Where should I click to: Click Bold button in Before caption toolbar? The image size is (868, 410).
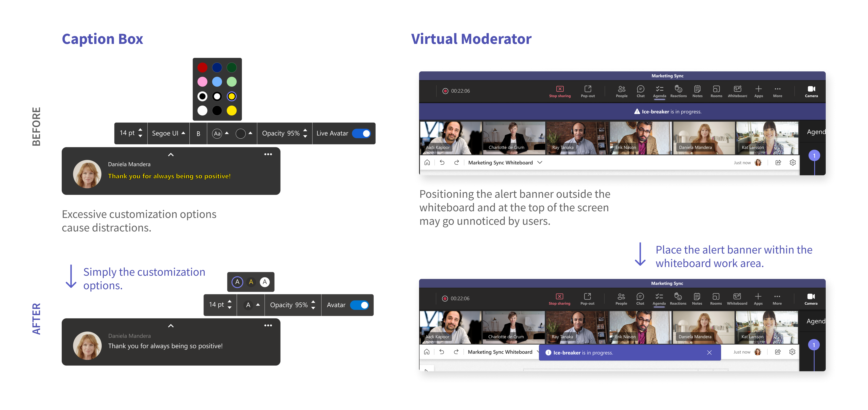coord(199,133)
